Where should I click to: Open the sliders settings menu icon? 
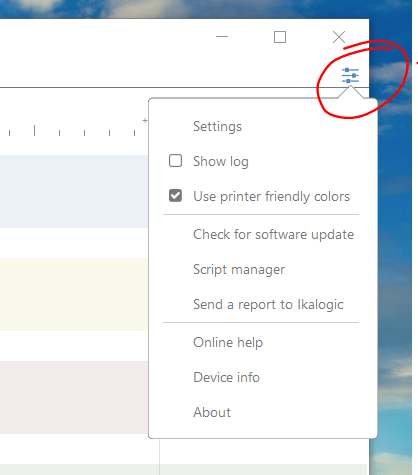click(x=350, y=76)
